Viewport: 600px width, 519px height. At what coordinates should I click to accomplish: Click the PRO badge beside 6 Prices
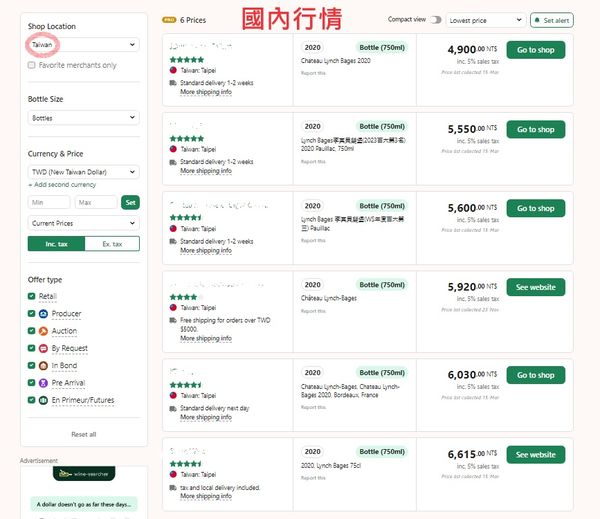click(x=169, y=20)
